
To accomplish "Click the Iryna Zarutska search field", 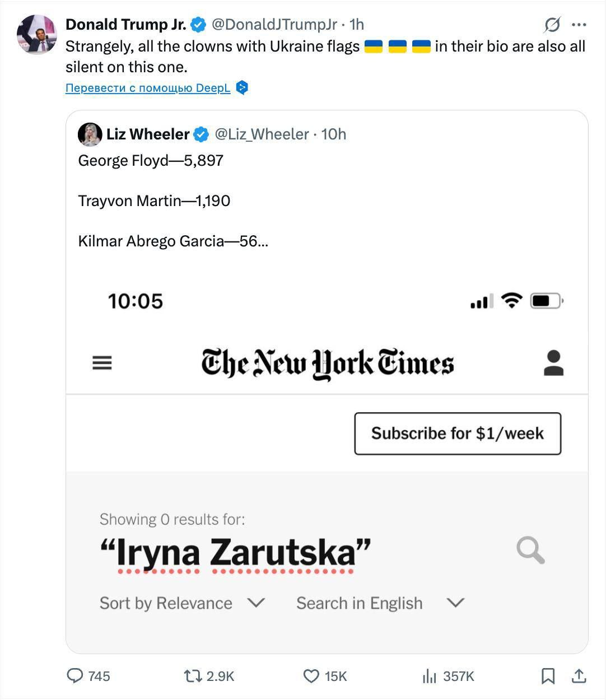I will (x=235, y=553).
